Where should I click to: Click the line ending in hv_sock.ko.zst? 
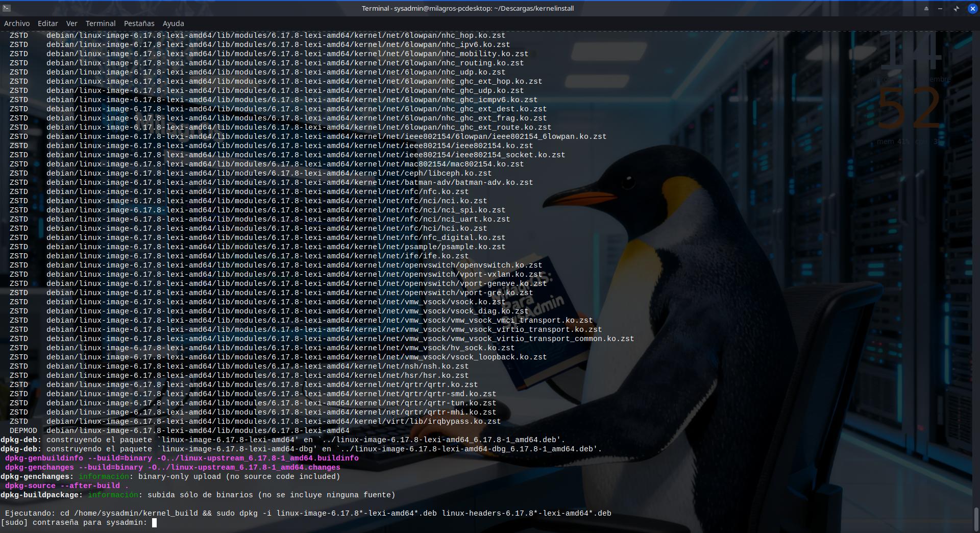coord(262,348)
